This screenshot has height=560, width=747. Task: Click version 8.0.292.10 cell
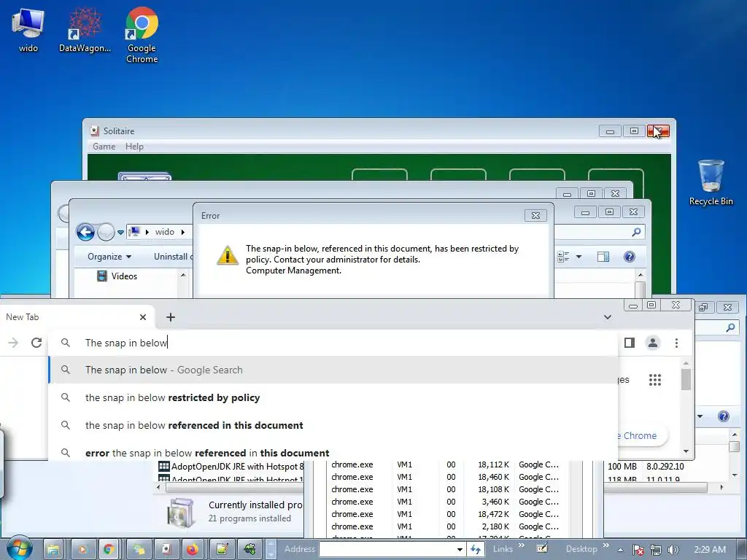coord(665,466)
